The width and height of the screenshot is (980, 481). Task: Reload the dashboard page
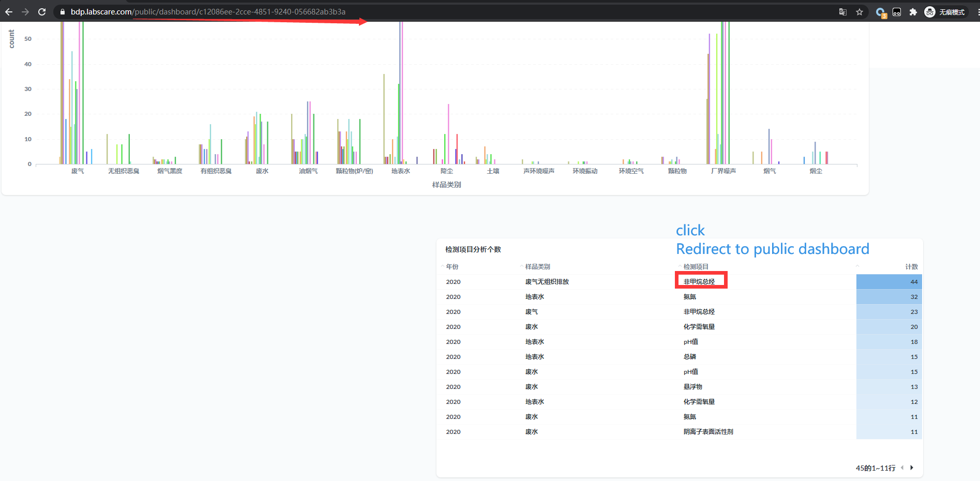[x=42, y=11]
